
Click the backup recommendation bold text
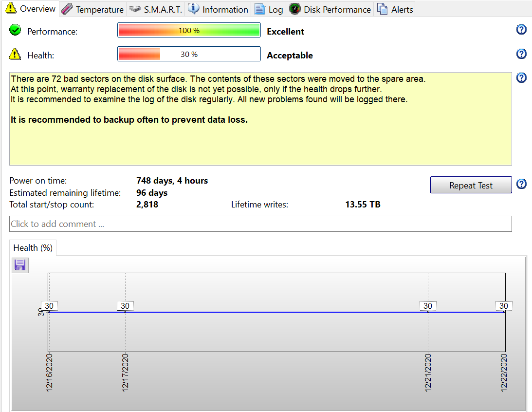[129, 120]
